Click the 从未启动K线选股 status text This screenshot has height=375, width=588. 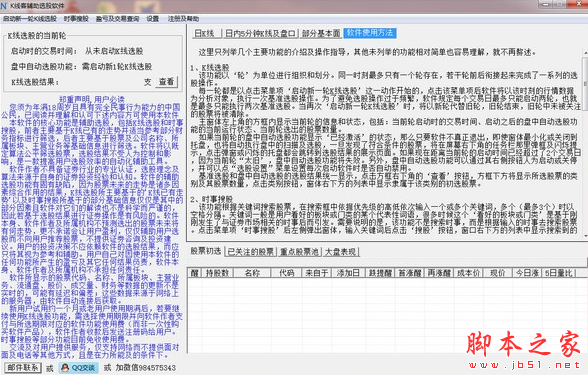click(x=114, y=51)
